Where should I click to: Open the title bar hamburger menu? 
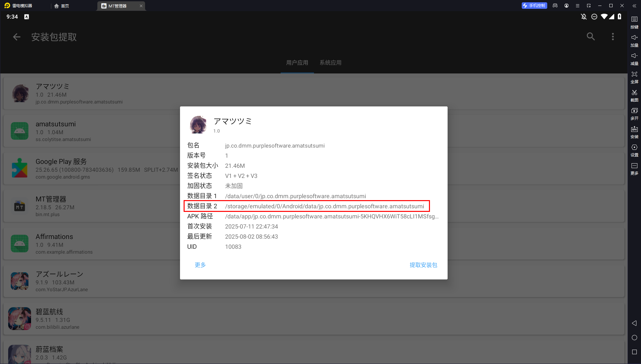[x=578, y=6]
